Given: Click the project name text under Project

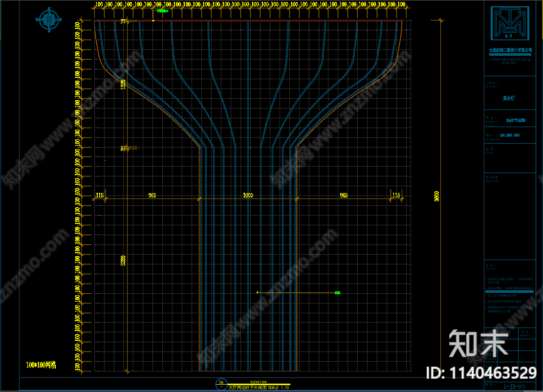Looking at the screenshot, I should tap(509, 98).
